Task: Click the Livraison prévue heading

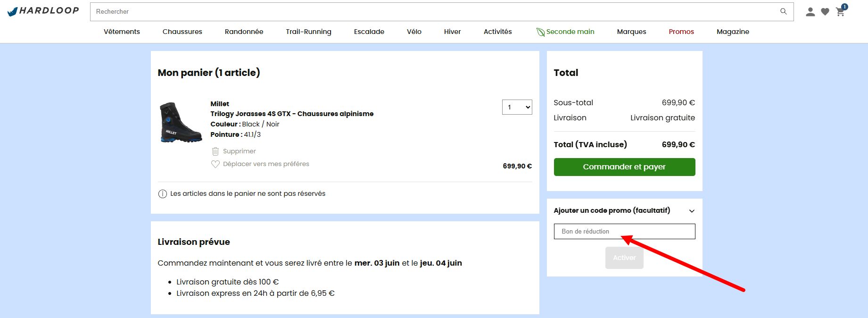Action: point(194,242)
